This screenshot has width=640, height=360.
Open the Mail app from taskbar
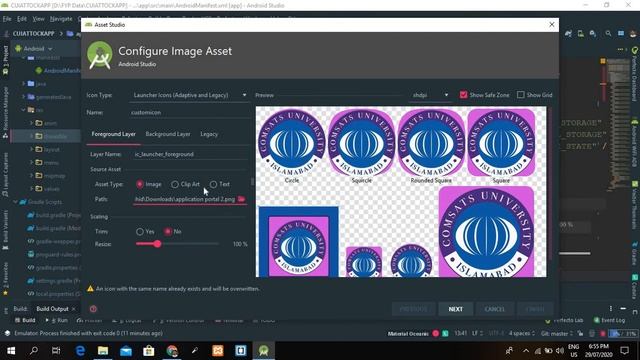[x=126, y=351]
